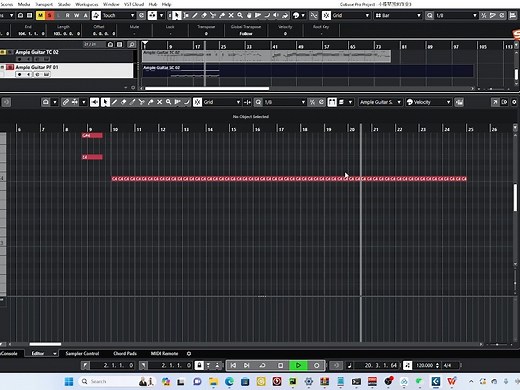Image resolution: width=520 pixels, height=390 pixels.
Task: Select the Ample Guitar TC 02 MIDI part in arrangement
Action: click(266, 56)
